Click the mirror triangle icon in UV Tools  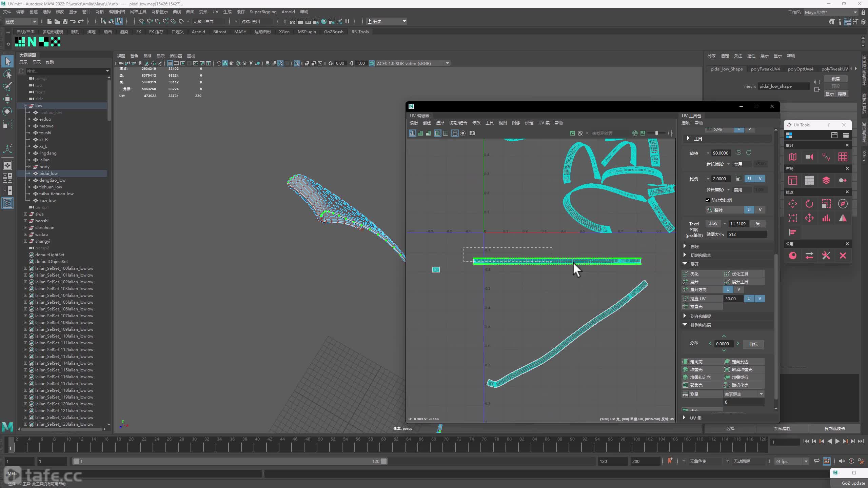pyautogui.click(x=843, y=218)
